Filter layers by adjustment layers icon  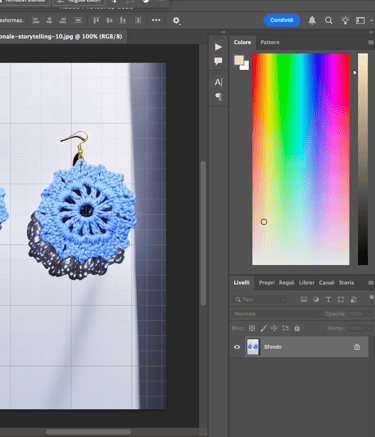(316, 299)
